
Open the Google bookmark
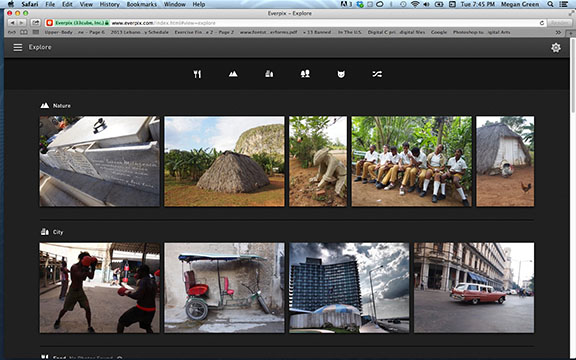point(439,32)
